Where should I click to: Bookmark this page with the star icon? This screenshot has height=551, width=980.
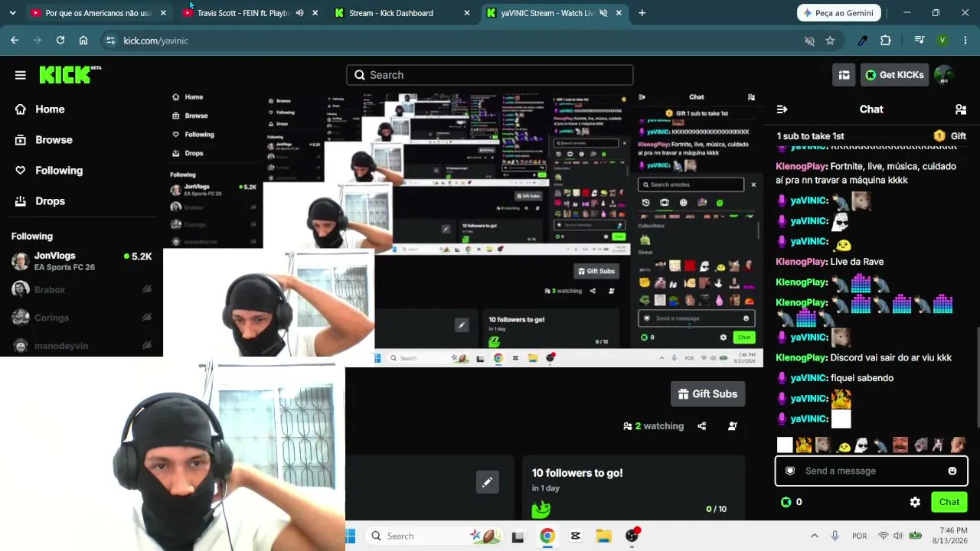tap(830, 41)
